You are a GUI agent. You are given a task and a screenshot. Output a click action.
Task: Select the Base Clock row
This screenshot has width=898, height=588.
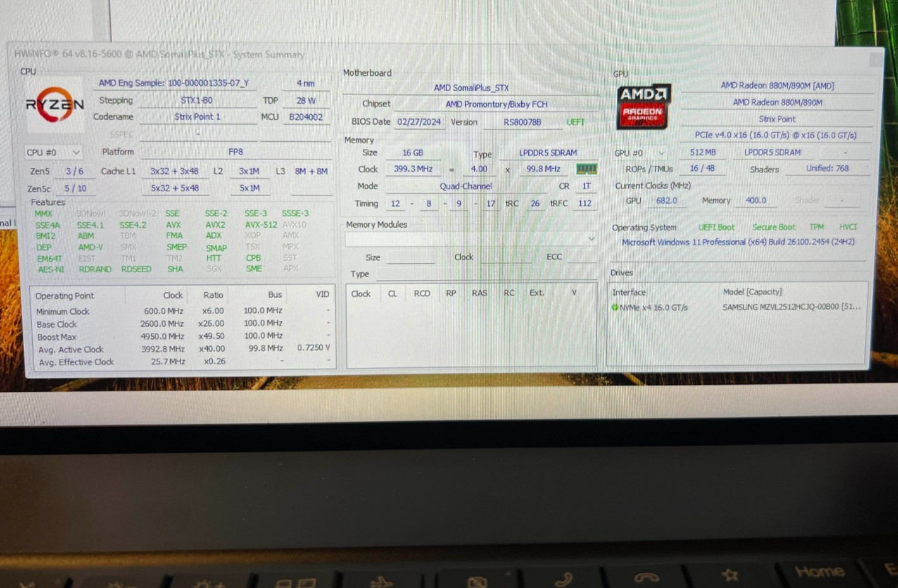click(x=183, y=324)
